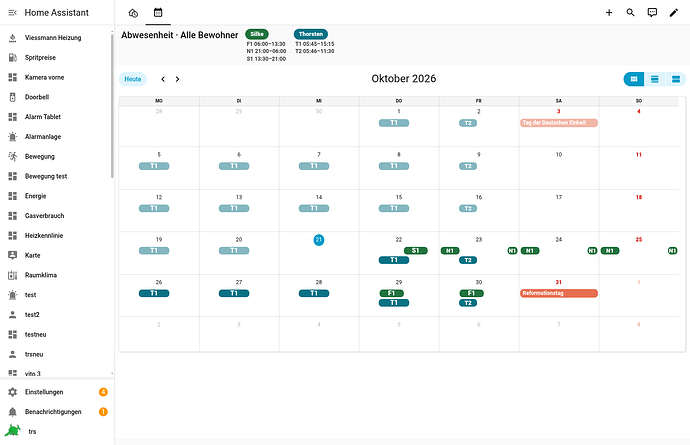Select month grid view toggle
Image resolution: width=690 pixels, height=445 pixels.
point(634,79)
